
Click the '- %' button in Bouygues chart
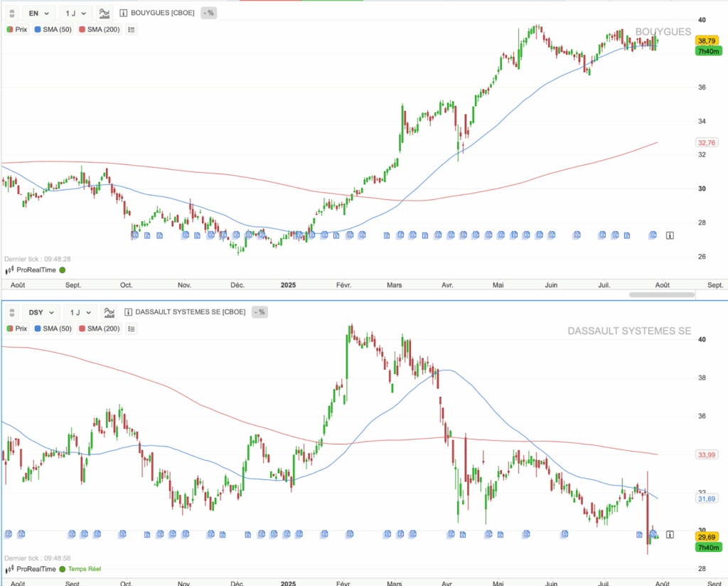pos(208,13)
